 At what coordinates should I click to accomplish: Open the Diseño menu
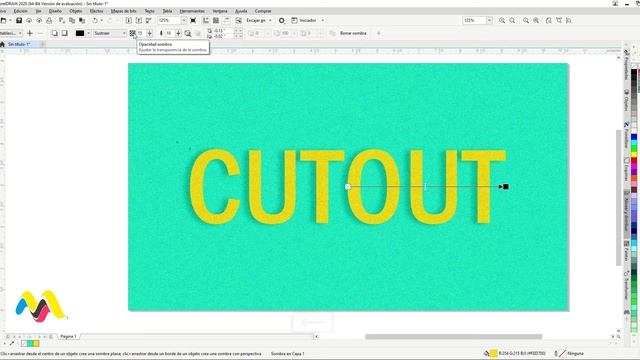coord(55,11)
